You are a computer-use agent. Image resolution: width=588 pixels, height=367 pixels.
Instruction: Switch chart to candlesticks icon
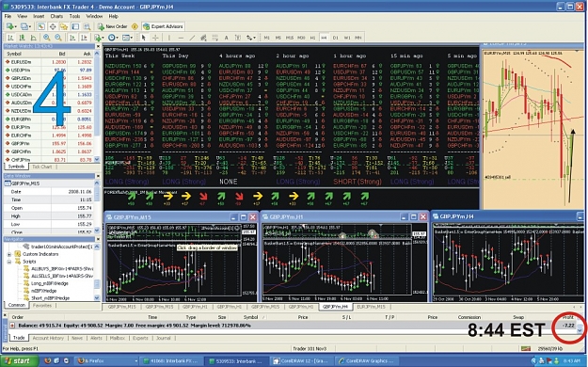tap(23, 38)
